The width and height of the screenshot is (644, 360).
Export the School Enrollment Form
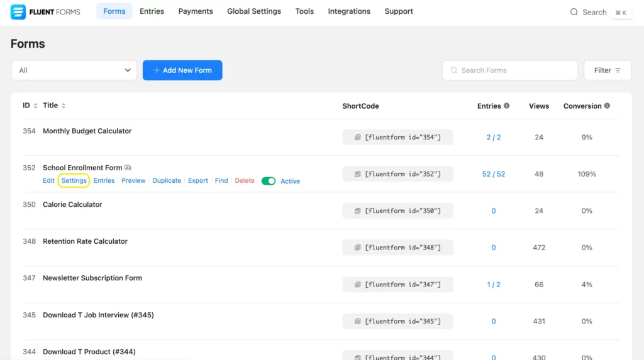pos(198,180)
